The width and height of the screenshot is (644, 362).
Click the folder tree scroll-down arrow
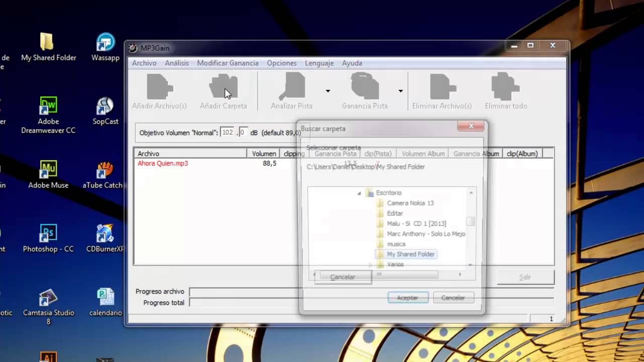[x=471, y=264]
